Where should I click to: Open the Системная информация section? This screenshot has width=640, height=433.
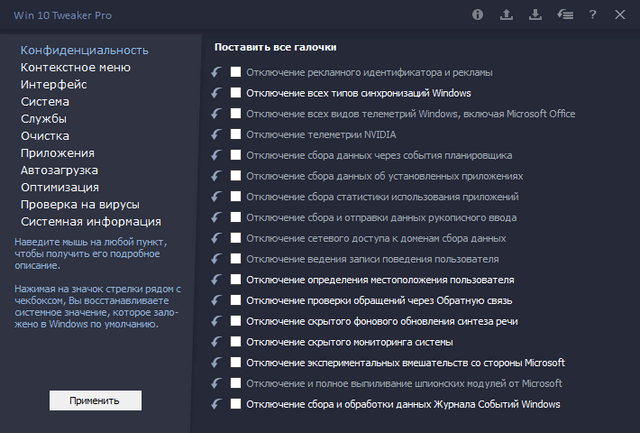(90, 221)
